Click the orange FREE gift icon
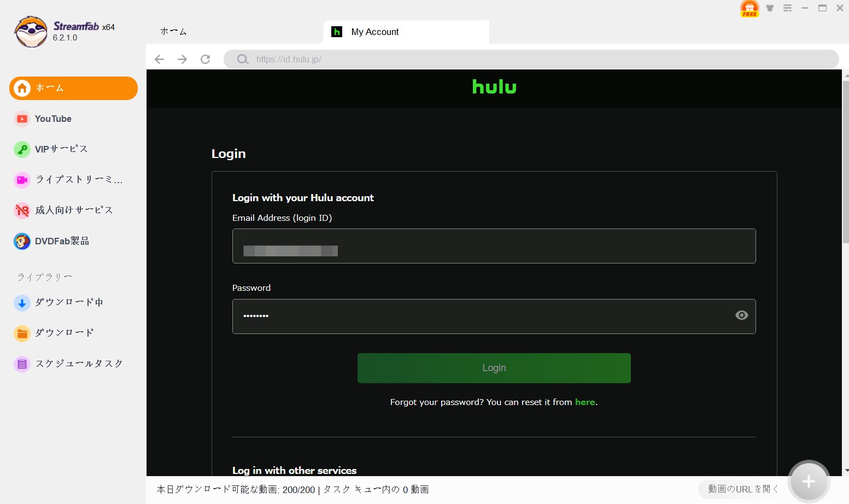Screen dimensions: 849x504 [x=750, y=8]
